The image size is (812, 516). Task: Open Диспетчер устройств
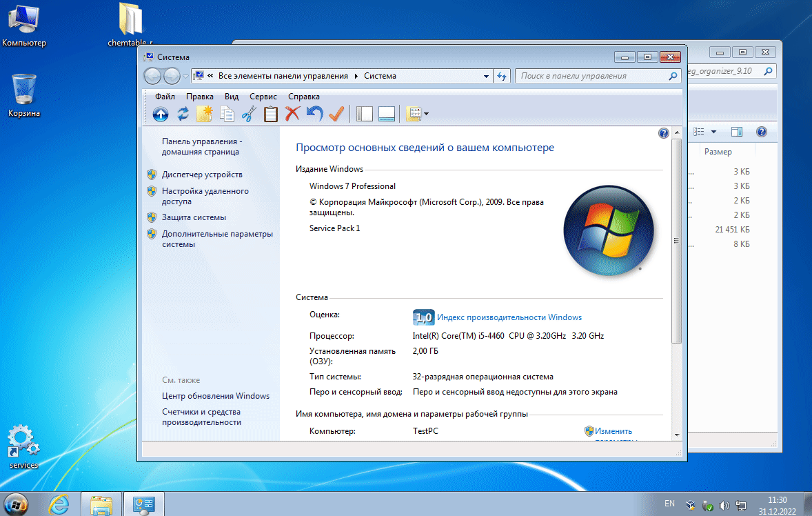click(x=202, y=175)
